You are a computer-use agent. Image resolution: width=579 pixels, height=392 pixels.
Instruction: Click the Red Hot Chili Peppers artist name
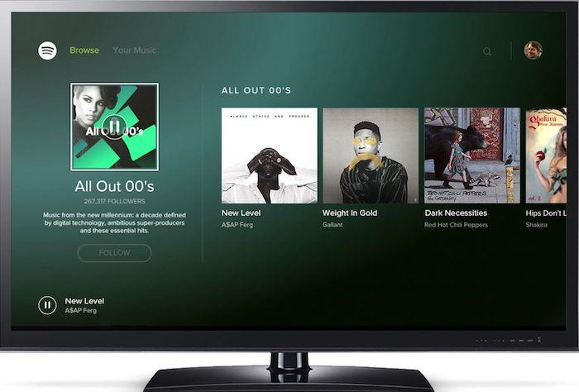(x=456, y=225)
